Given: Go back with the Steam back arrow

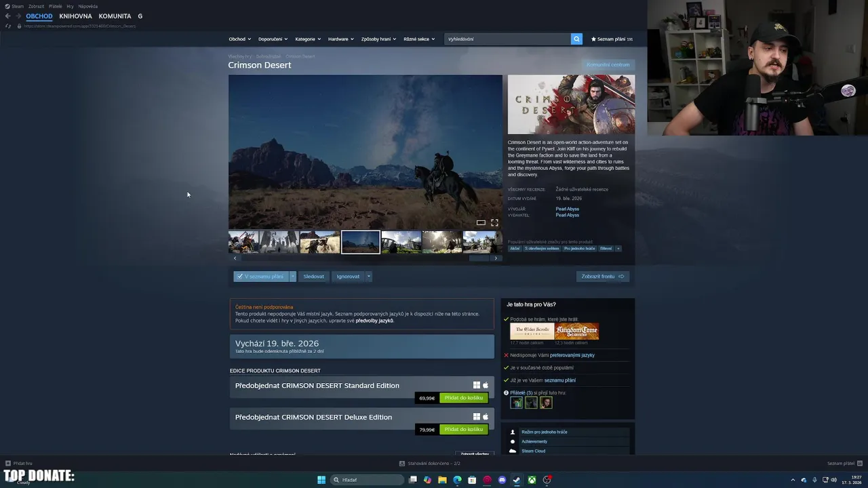Looking at the screenshot, I should [x=7, y=16].
